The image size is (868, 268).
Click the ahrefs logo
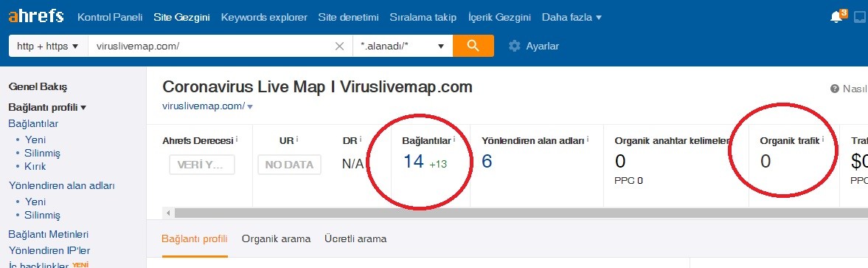click(x=36, y=16)
